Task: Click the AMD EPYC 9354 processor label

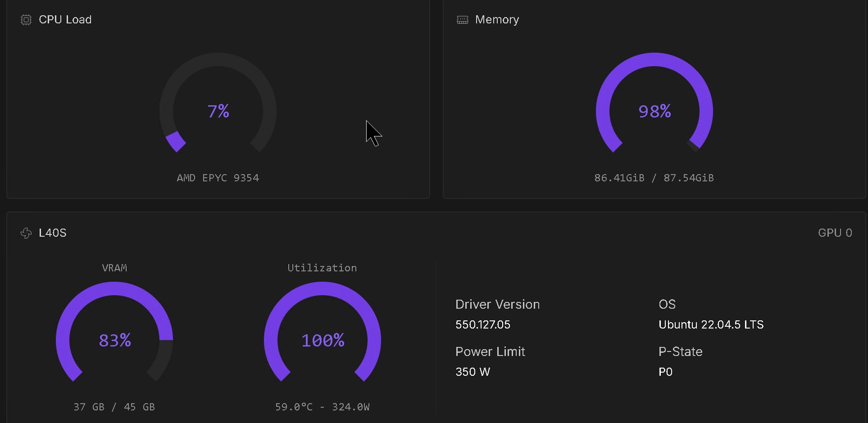Action: click(x=218, y=178)
